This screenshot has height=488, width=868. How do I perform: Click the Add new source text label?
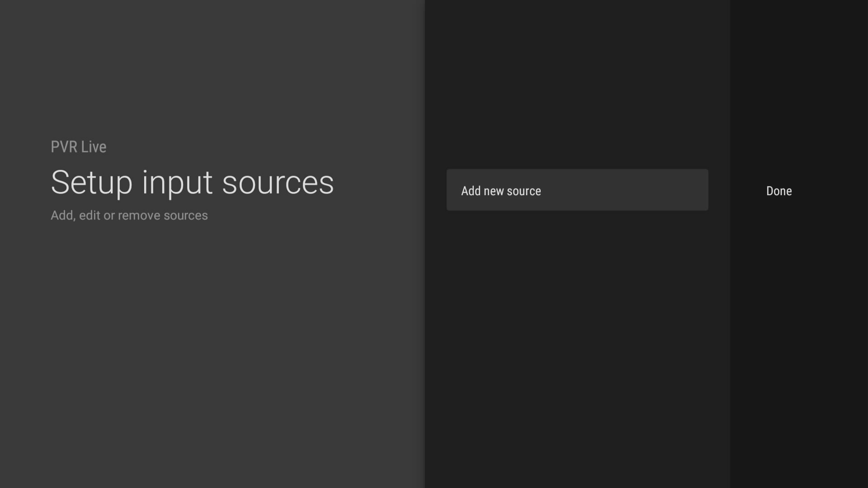click(501, 191)
